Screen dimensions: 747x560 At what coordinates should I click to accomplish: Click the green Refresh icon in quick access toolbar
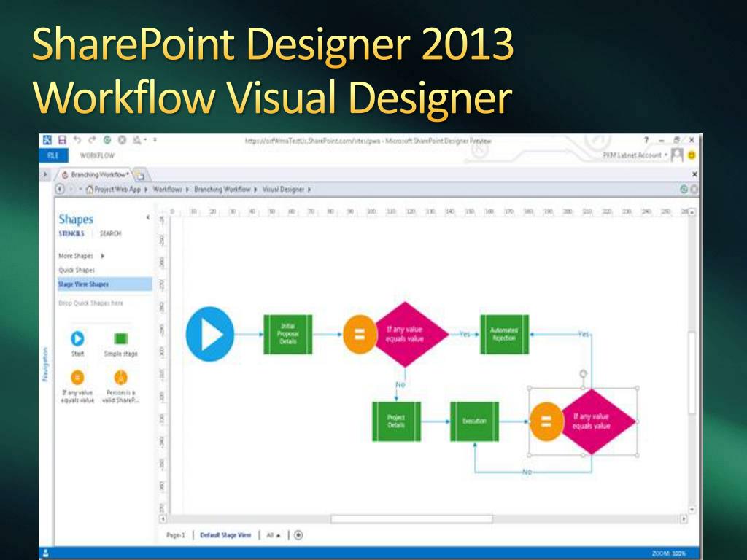(x=107, y=139)
